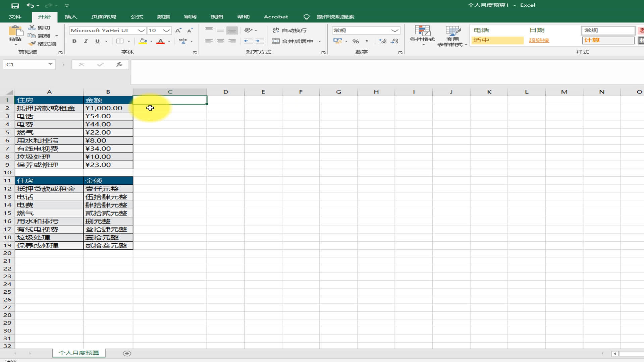Click the Borders icon in font group
The image size is (644, 362).
click(120, 41)
